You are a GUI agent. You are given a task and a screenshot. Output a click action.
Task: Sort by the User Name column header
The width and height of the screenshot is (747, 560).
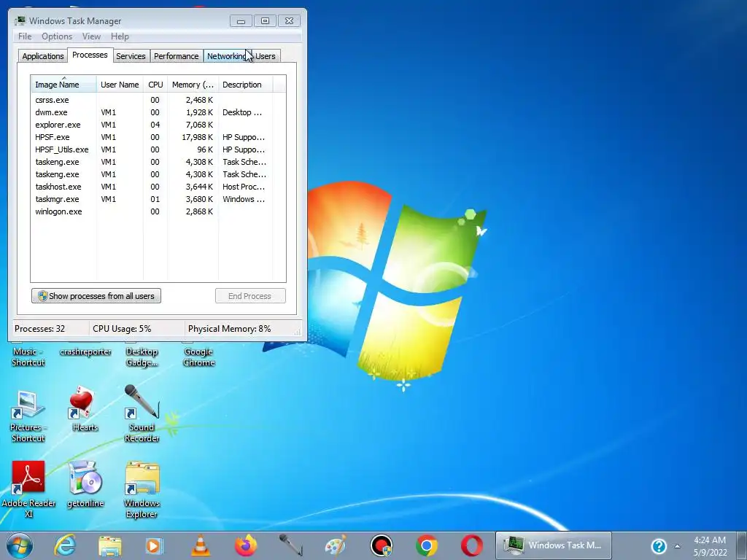click(x=120, y=85)
